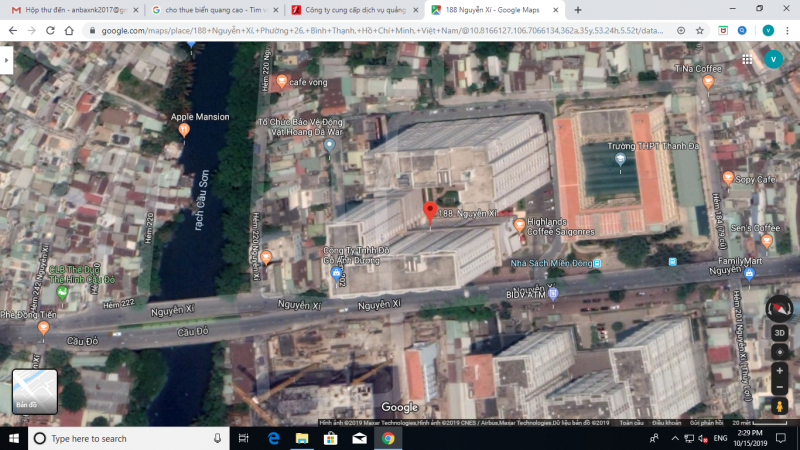
Task: Zoom in using the plus button
Action: (779, 371)
